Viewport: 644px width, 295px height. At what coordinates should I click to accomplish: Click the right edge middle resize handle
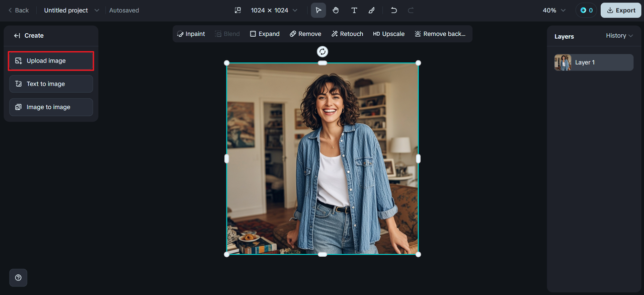click(418, 159)
